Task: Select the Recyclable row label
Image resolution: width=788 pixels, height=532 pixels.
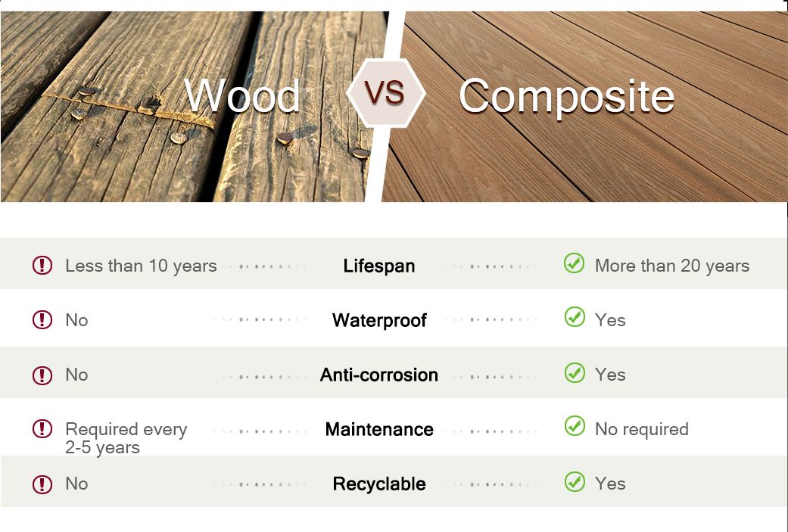Action: [x=378, y=484]
